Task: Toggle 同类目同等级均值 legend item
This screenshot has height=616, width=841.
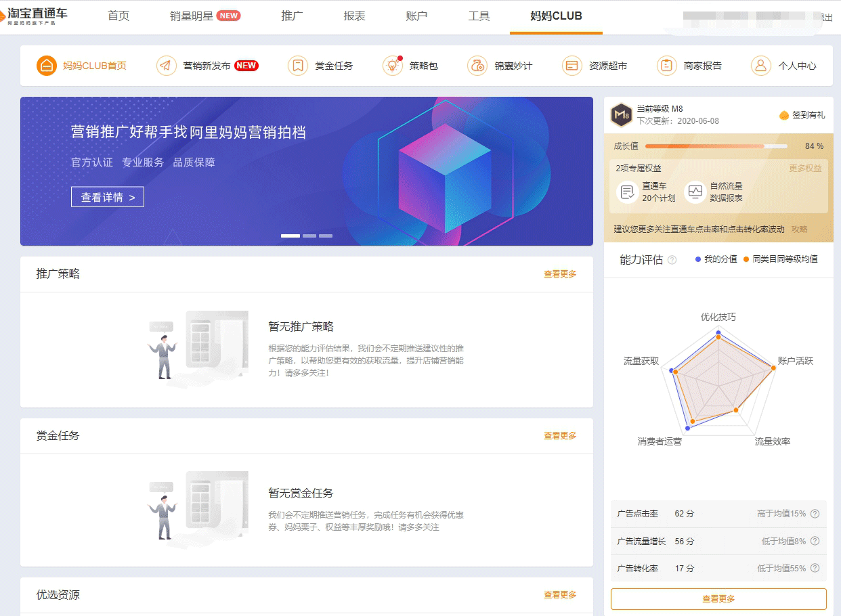Action: click(779, 259)
